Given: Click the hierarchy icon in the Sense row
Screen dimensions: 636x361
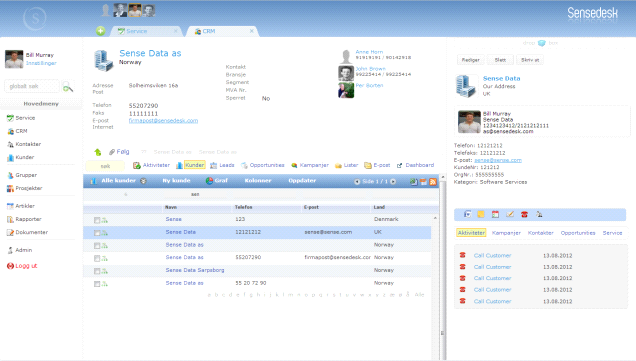Looking at the screenshot, I should [105, 220].
